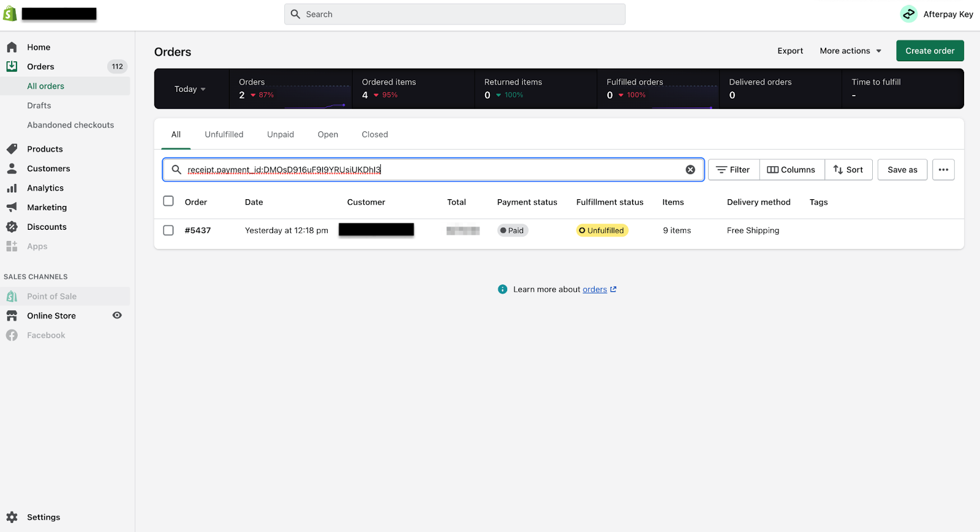Click the Home icon in sidebar
The image size is (980, 532).
point(12,47)
